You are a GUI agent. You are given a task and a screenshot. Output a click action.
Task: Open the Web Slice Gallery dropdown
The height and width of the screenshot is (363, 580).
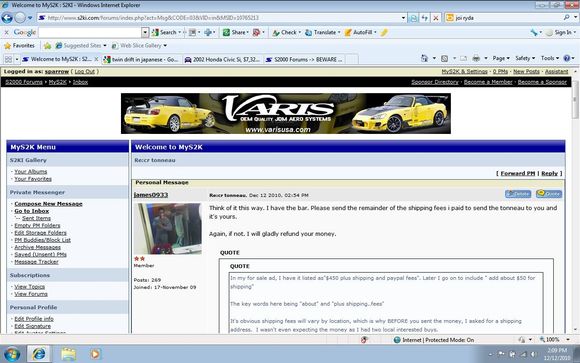139,46
